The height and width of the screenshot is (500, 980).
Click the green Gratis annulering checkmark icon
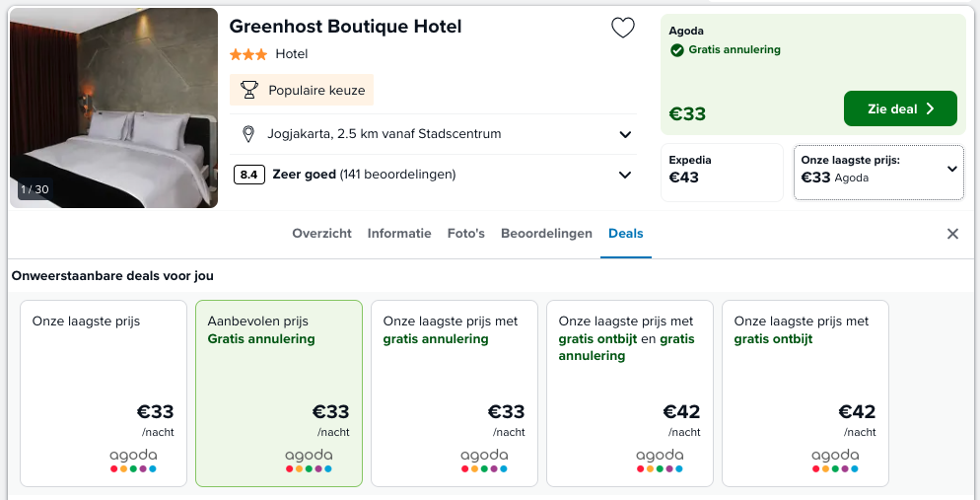(x=677, y=50)
